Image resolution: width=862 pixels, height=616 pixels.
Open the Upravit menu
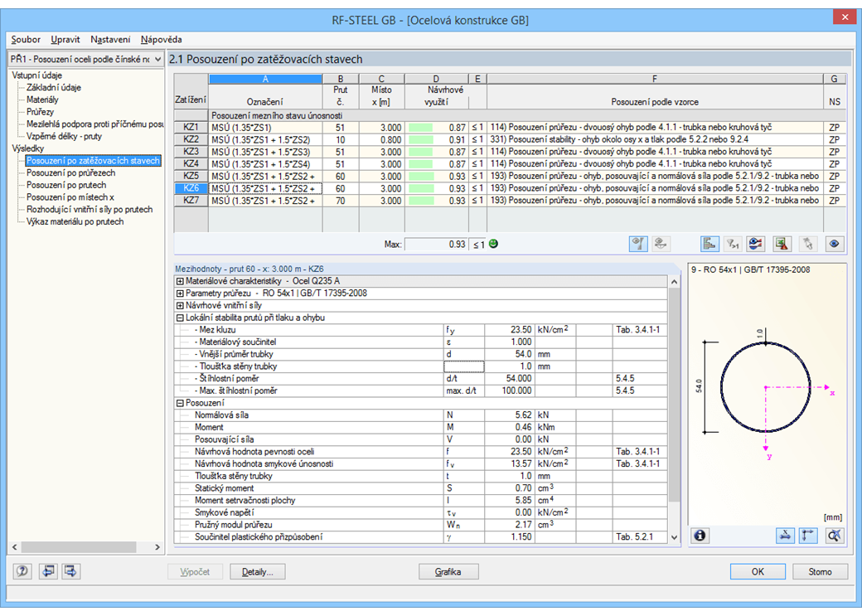coord(65,40)
